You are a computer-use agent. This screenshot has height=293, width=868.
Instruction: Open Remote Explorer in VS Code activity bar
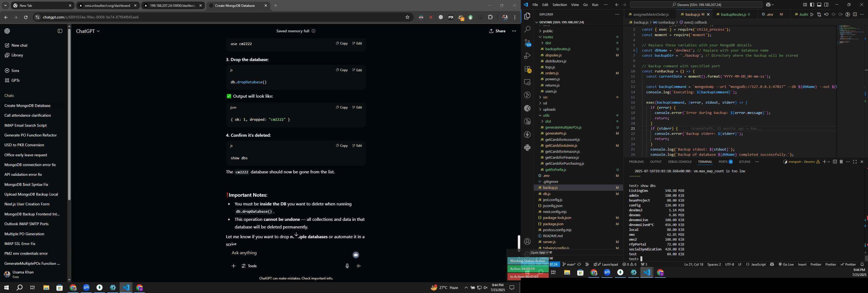click(527, 82)
